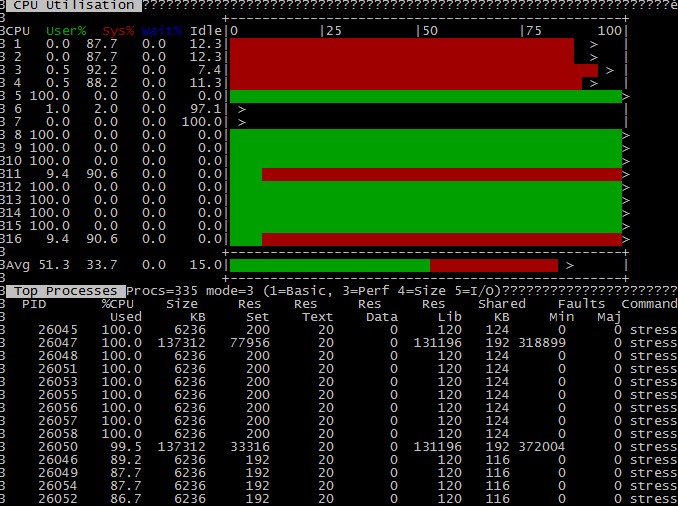Click the CPU 7 idle value 100.0
The image size is (678, 506).
click(201, 122)
